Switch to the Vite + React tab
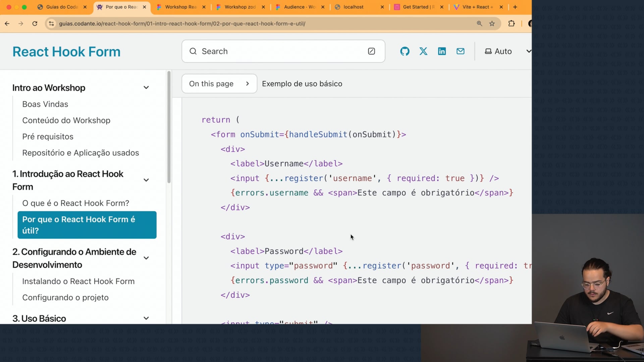The height and width of the screenshot is (362, 644). [x=478, y=7]
